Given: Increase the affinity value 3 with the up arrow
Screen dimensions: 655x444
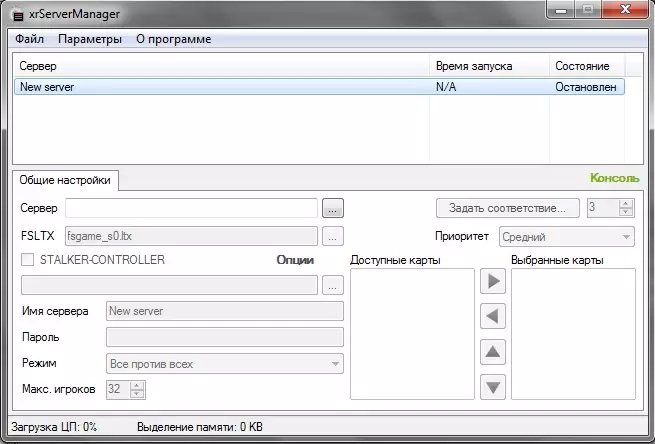Looking at the screenshot, I should [625, 204].
